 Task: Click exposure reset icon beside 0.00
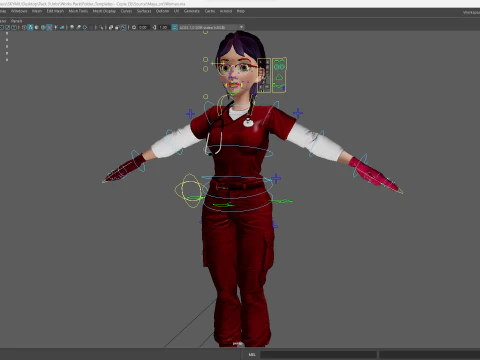(x=134, y=27)
